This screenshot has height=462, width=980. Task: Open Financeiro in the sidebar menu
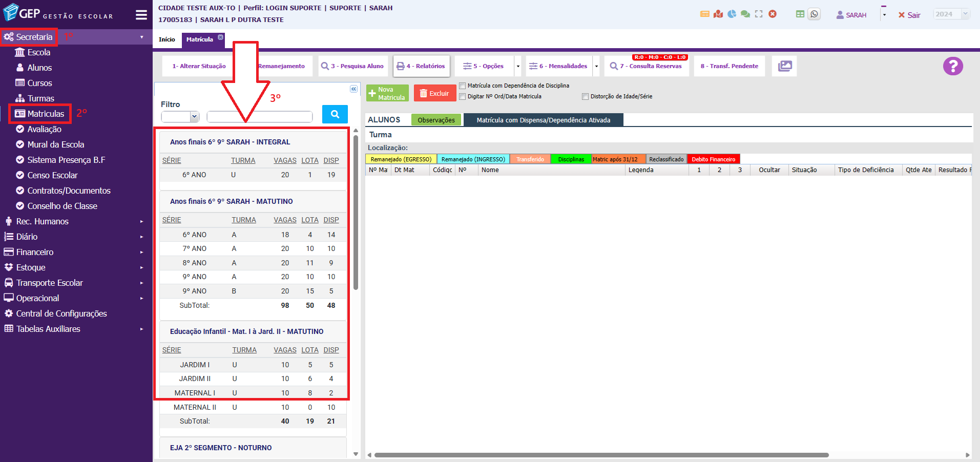(x=35, y=252)
